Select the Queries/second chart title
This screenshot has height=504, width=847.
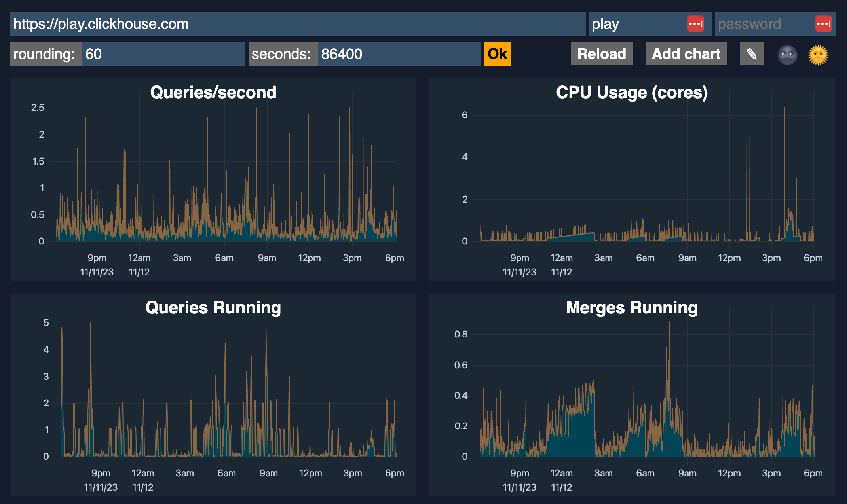(x=213, y=92)
